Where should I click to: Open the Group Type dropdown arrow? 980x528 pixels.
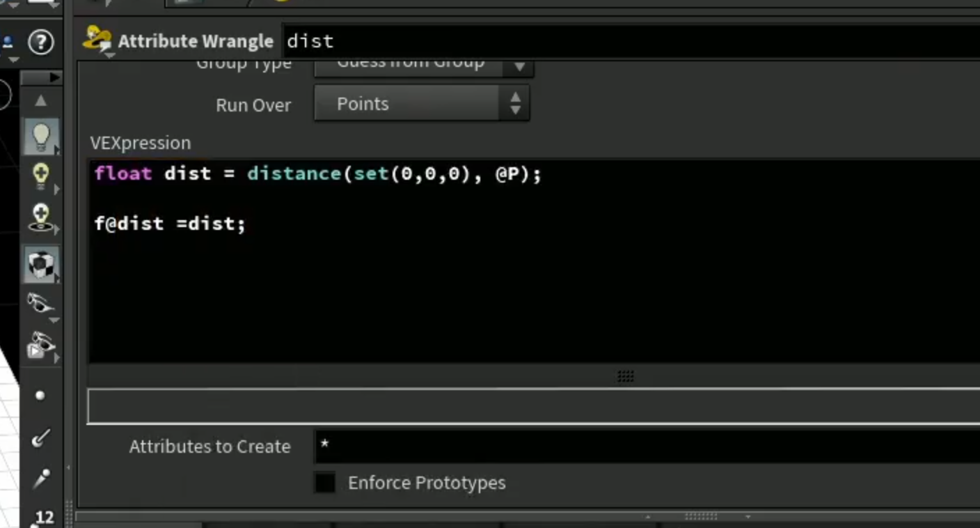point(519,67)
